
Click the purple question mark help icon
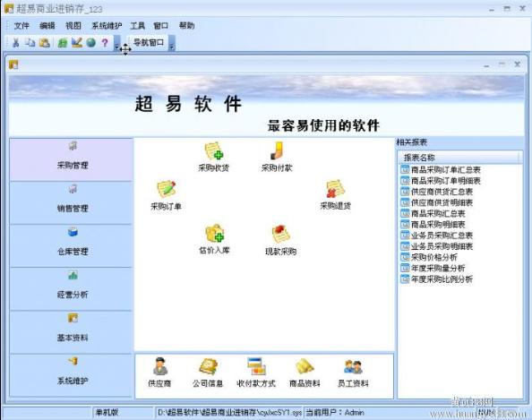pos(105,43)
